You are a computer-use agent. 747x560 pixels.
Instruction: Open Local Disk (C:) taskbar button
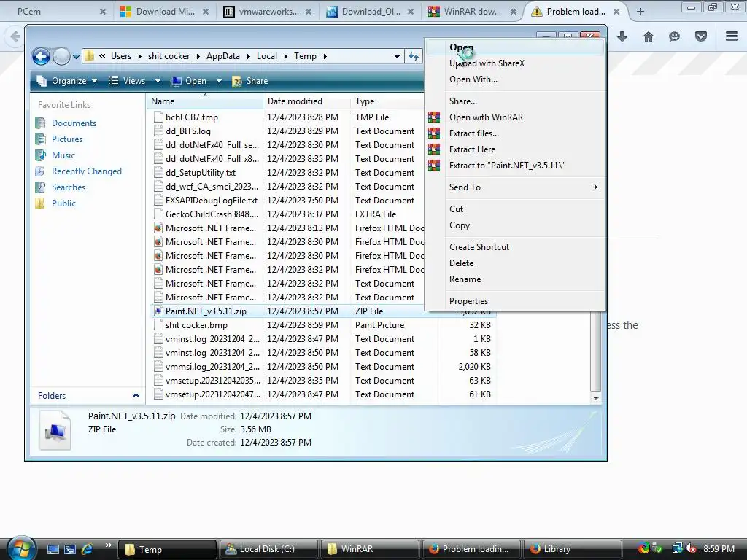[x=267, y=549]
